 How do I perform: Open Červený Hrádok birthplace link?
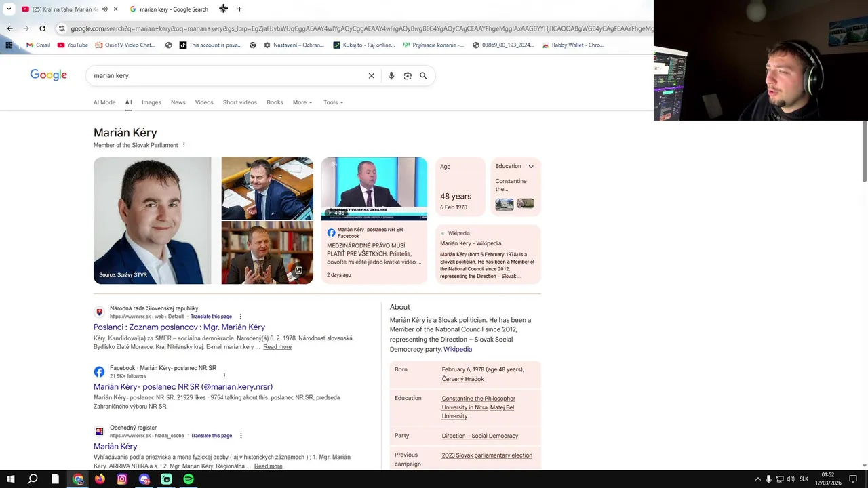click(x=462, y=379)
